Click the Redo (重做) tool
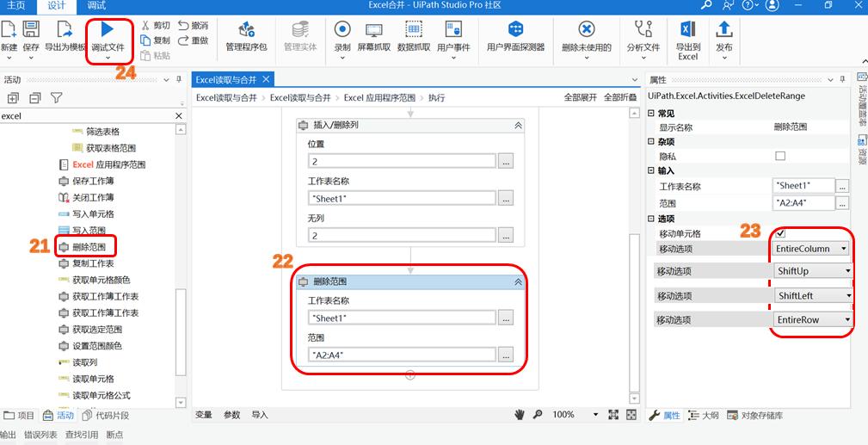The height and width of the screenshot is (445, 868). pos(193,40)
